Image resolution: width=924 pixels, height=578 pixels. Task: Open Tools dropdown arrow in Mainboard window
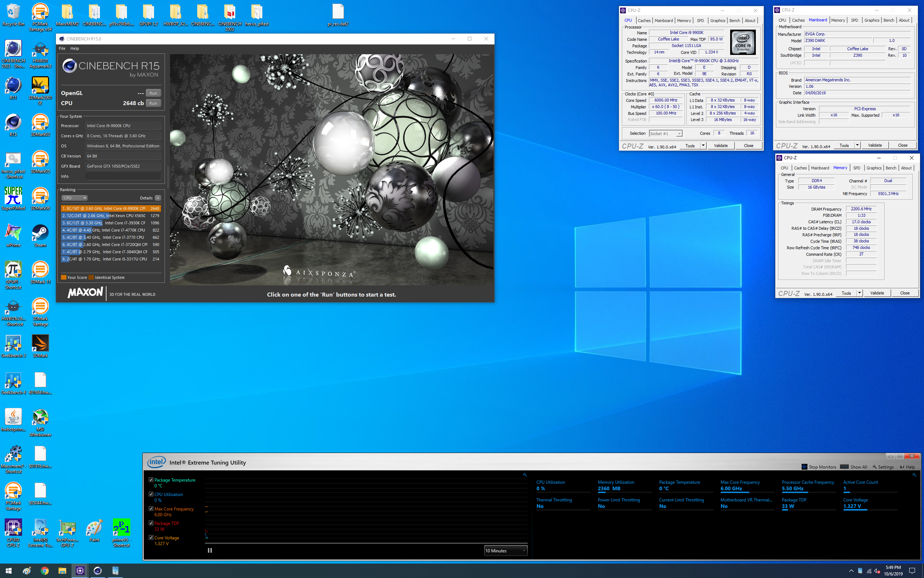coord(857,145)
